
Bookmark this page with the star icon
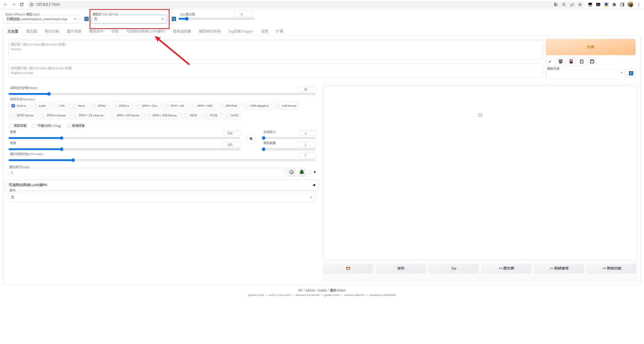click(x=580, y=5)
